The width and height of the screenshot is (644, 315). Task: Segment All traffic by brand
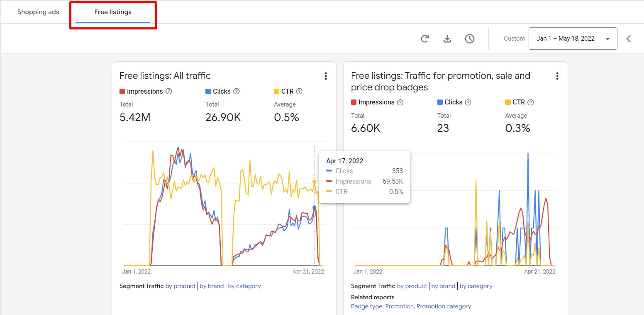[x=212, y=286]
